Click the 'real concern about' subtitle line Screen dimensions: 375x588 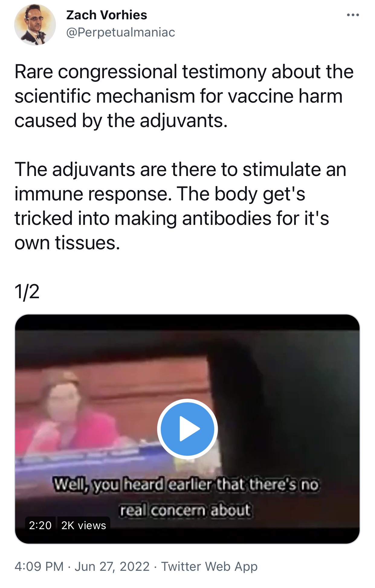[186, 510]
